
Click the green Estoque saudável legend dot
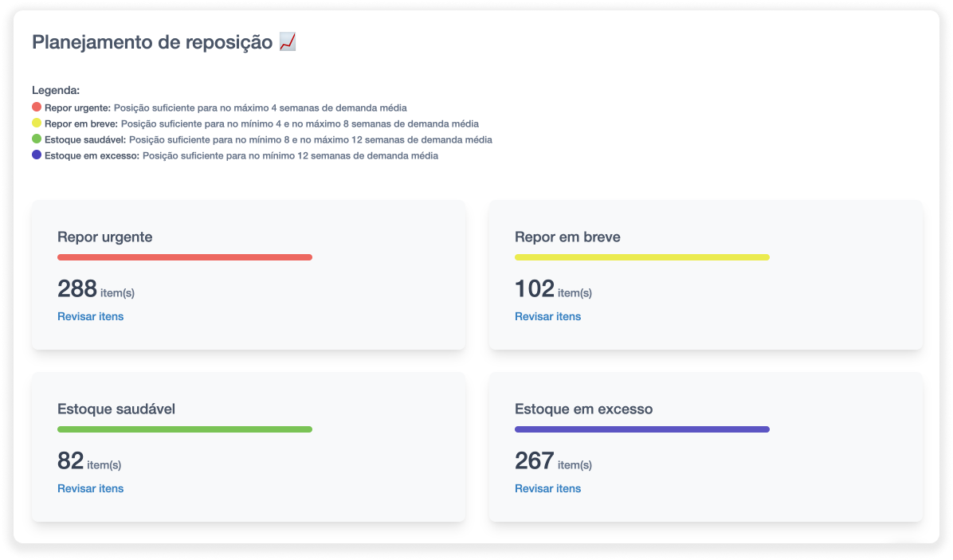click(37, 139)
